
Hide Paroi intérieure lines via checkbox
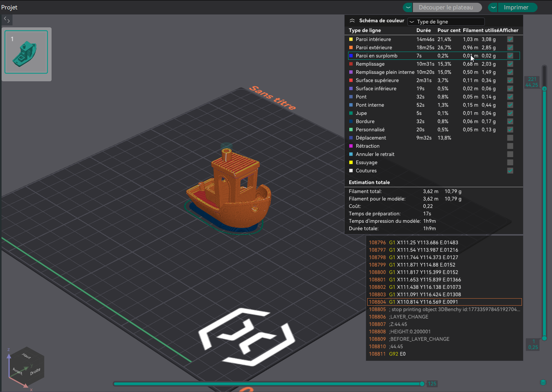pos(510,39)
